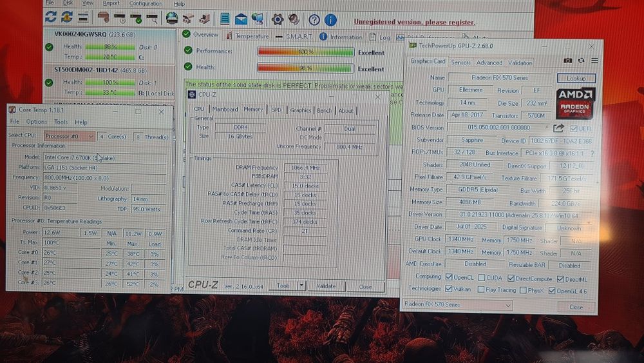Toggle the UEFI checkbox in GPU-Z
This screenshot has width=644, height=363.
[x=574, y=128]
